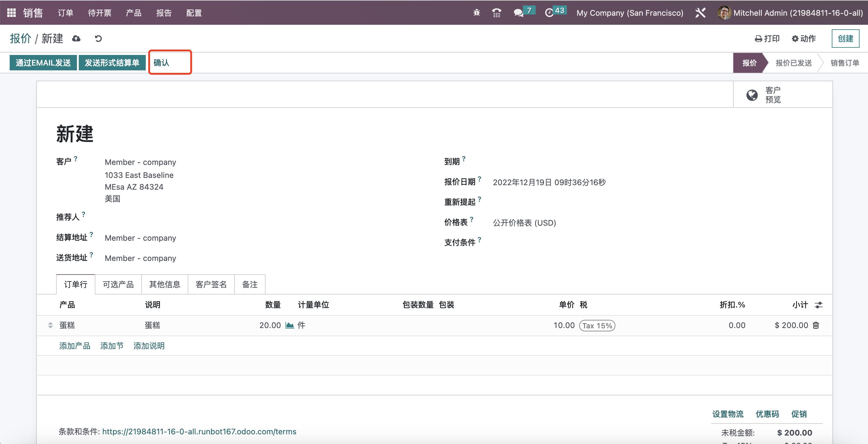This screenshot has height=444, width=868.
Task: Click help mark next to 支付条件
Action: (480, 239)
